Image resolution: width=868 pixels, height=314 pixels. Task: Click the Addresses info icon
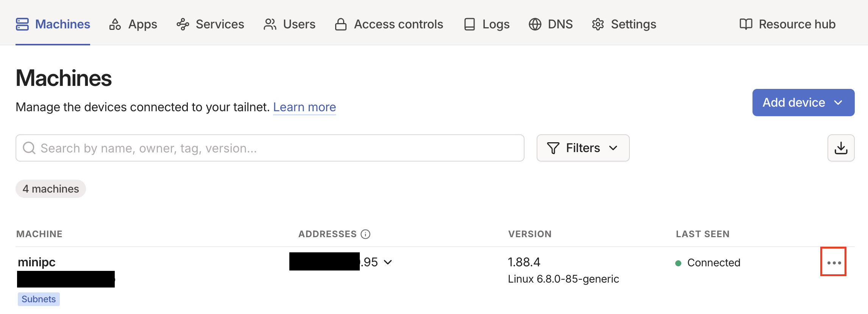pos(365,234)
